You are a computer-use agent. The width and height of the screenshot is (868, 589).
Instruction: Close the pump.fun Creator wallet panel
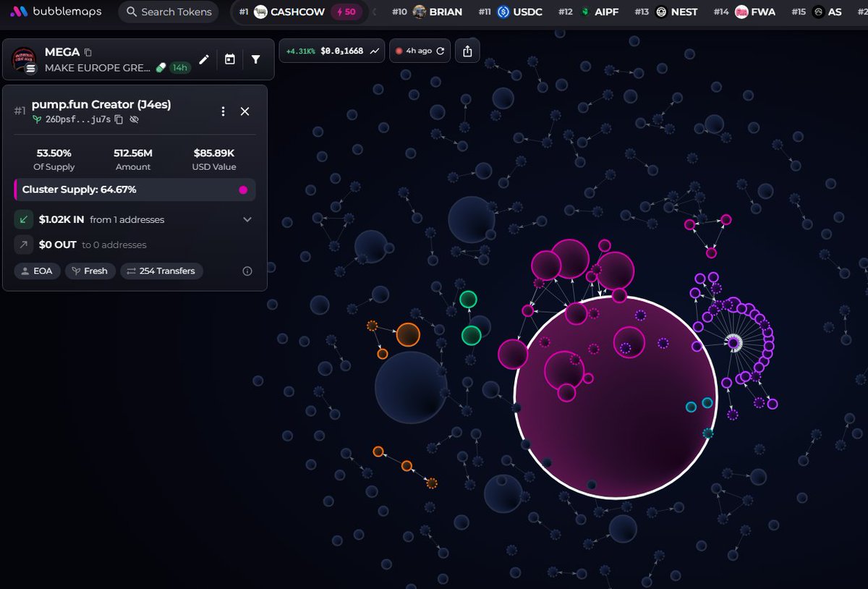click(x=244, y=111)
